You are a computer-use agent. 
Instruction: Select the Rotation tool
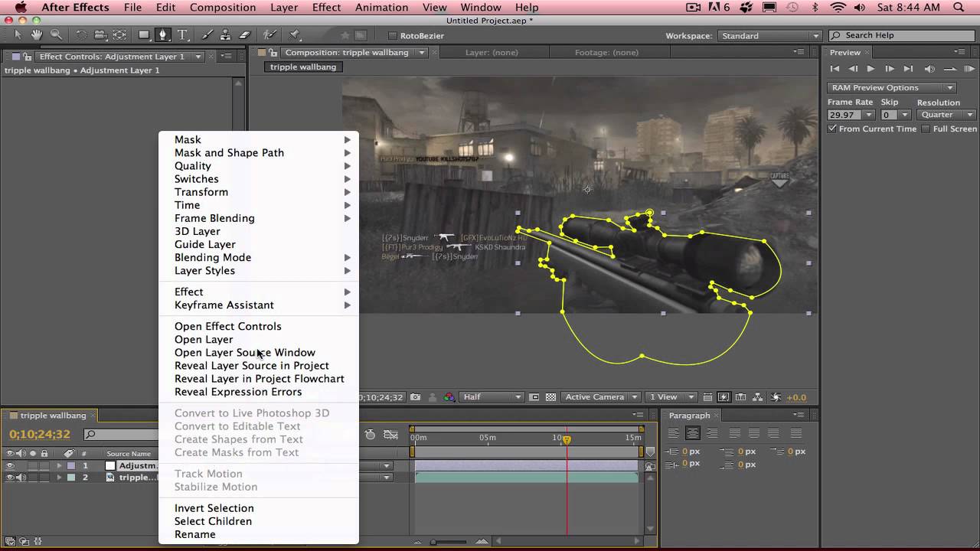tap(81, 35)
